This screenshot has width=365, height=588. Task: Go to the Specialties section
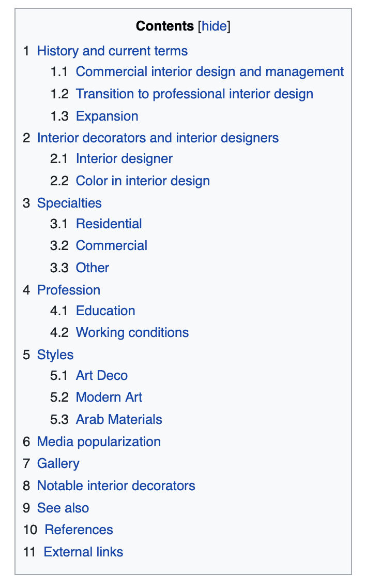pyautogui.click(x=69, y=203)
